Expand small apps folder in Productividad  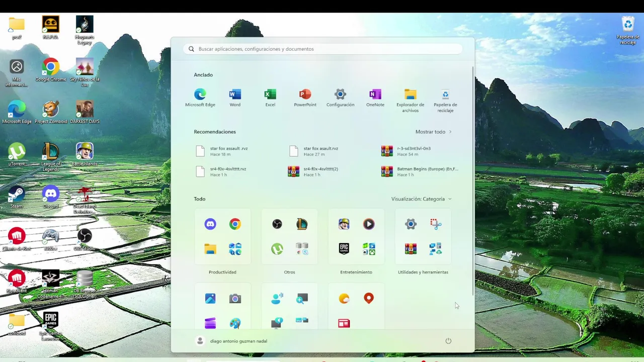tap(235, 249)
